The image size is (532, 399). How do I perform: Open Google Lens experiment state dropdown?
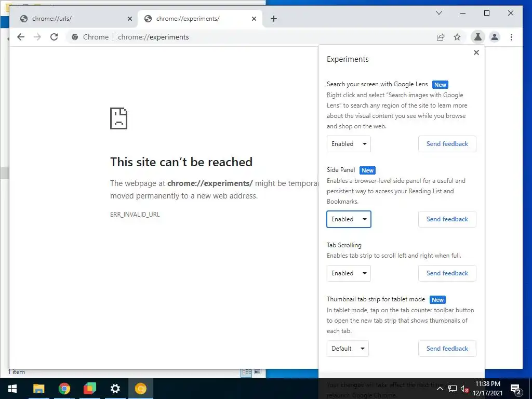click(x=349, y=144)
